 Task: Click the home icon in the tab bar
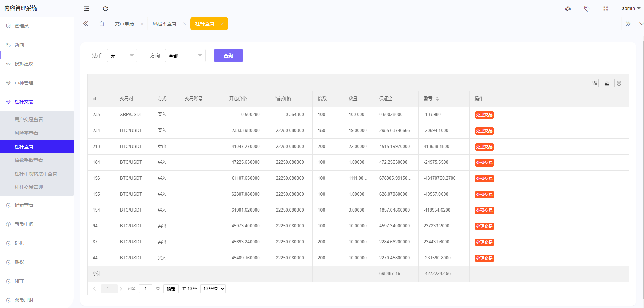coord(101,23)
